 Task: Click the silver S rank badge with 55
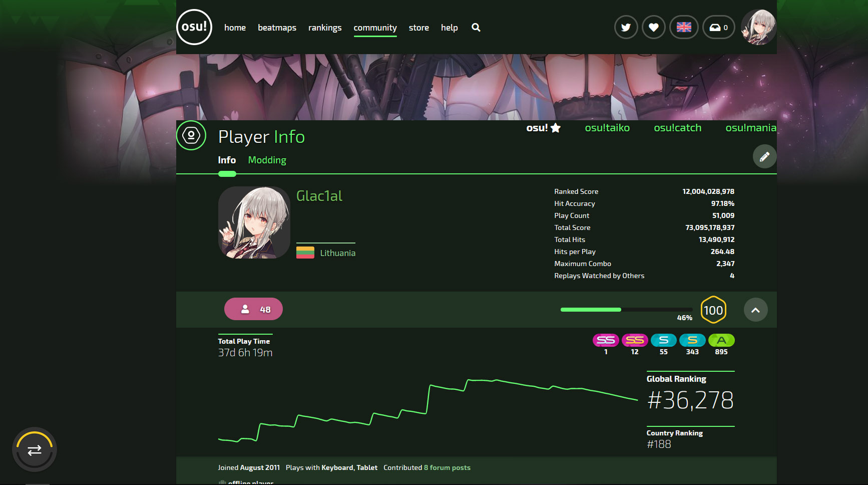(x=664, y=340)
